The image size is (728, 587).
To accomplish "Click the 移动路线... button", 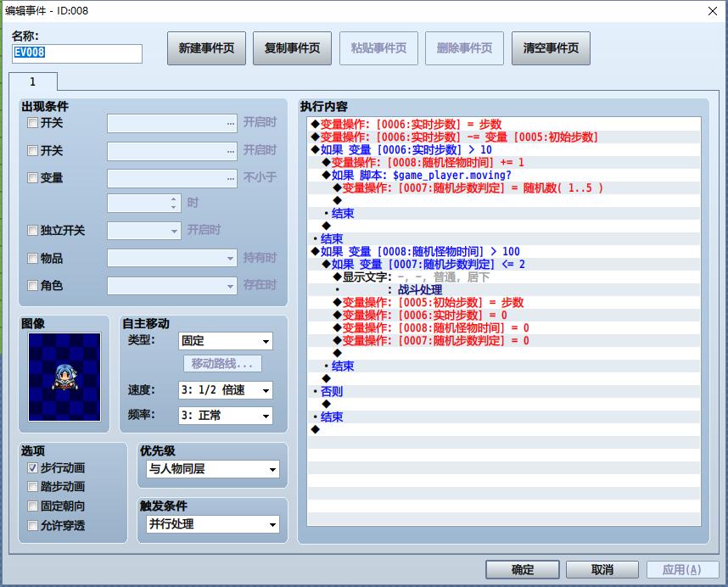I will coord(222,363).
